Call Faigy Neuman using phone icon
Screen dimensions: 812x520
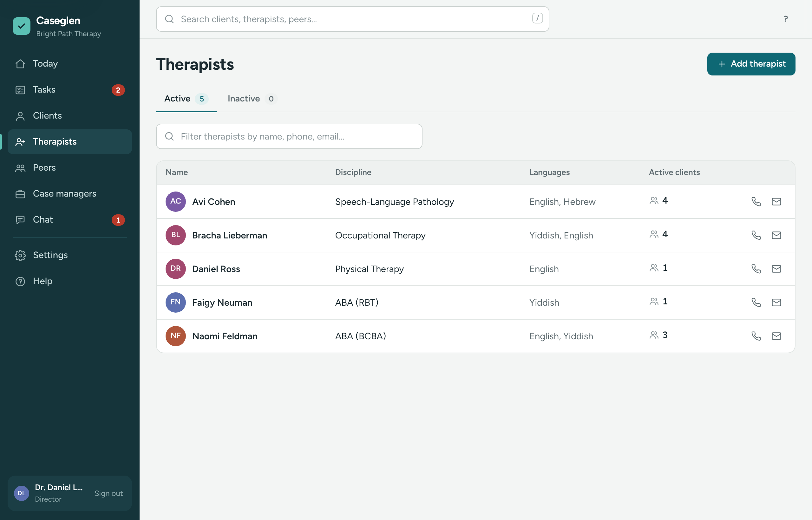[x=756, y=302]
